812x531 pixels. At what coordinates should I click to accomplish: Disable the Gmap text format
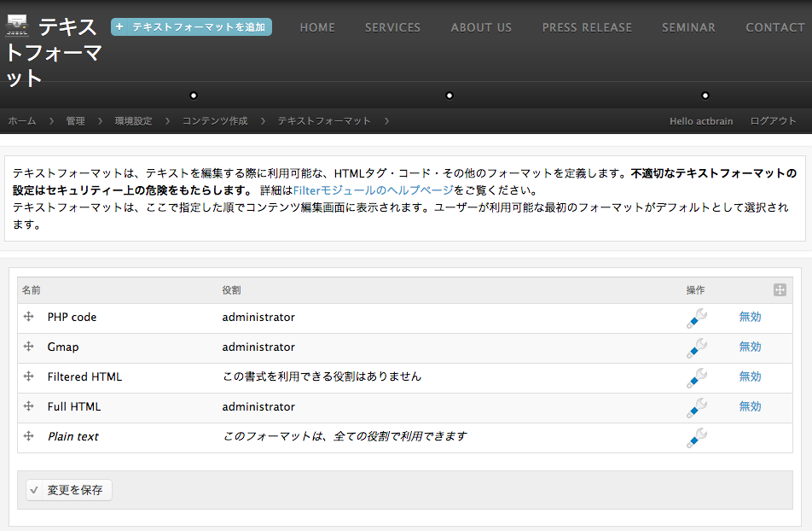[750, 347]
